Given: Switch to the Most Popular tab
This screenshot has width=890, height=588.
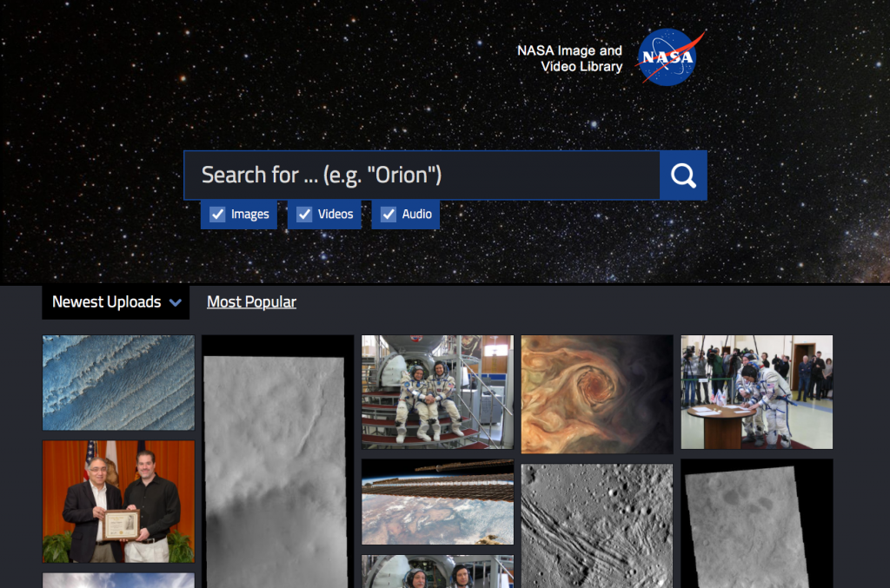Looking at the screenshot, I should click(251, 301).
